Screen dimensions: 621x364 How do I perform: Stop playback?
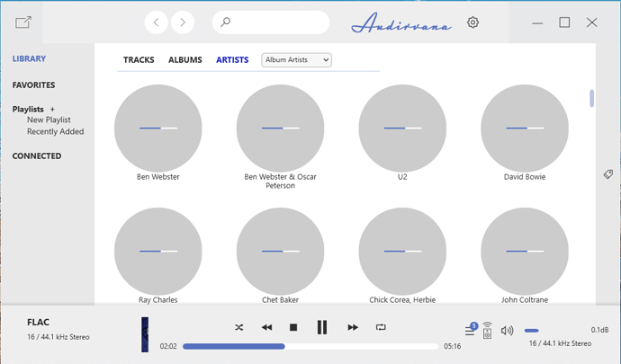pos(293,327)
